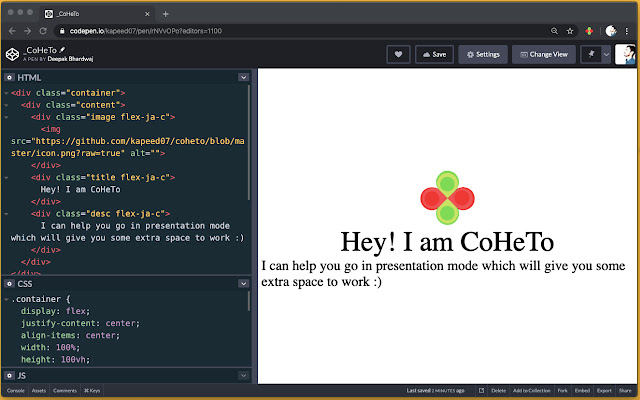This screenshot has height=400, width=640.
Task: Expand the JS panel dropdown arrow
Action: (x=243, y=375)
